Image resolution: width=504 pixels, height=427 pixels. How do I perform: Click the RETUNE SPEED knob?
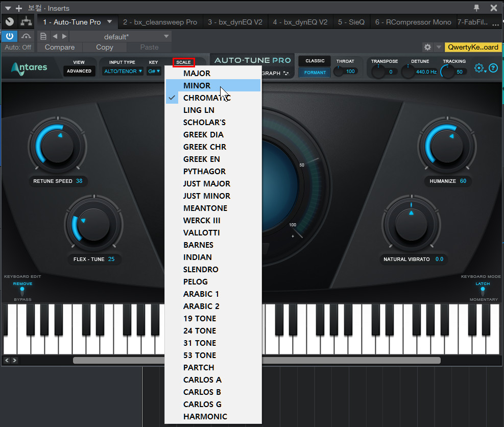[58, 146]
